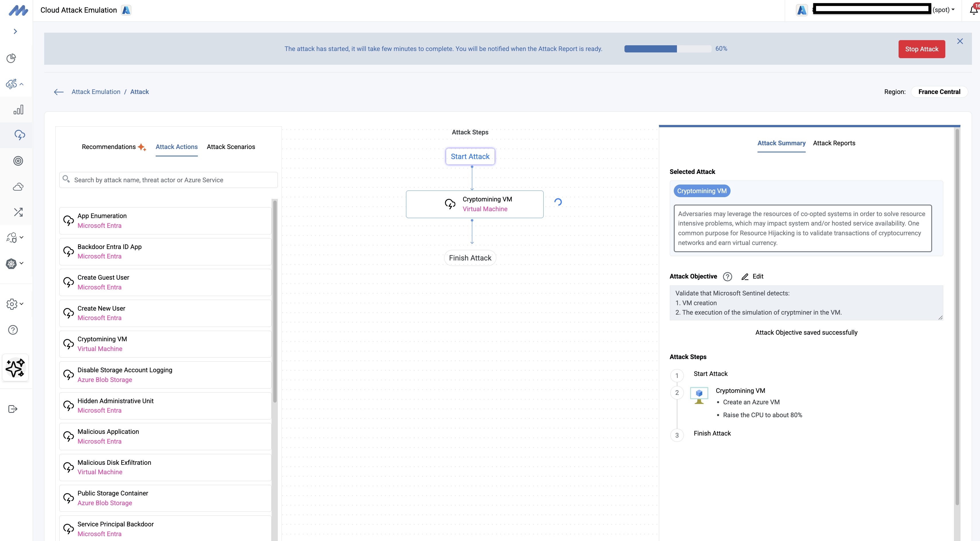Click the Attack Objective help icon
This screenshot has height=541, width=980.
click(x=727, y=277)
